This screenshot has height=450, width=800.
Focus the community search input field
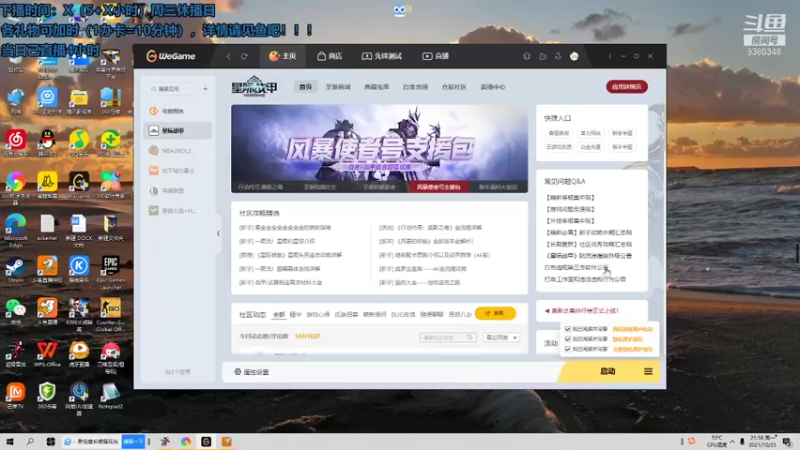tap(448, 337)
